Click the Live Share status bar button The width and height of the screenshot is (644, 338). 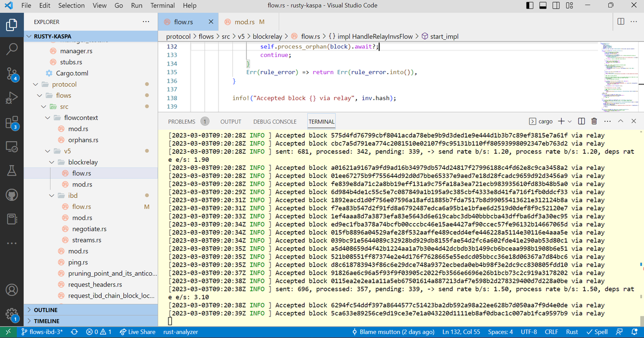pos(137,332)
